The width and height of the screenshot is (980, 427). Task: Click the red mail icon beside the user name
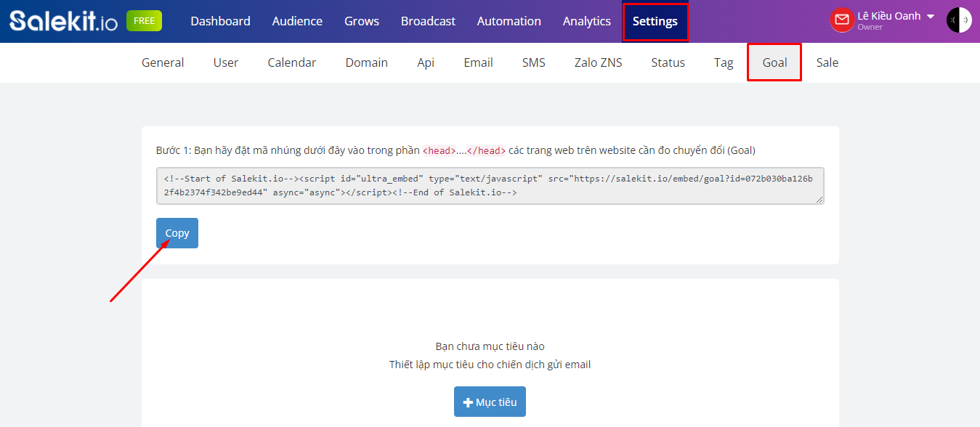[842, 20]
